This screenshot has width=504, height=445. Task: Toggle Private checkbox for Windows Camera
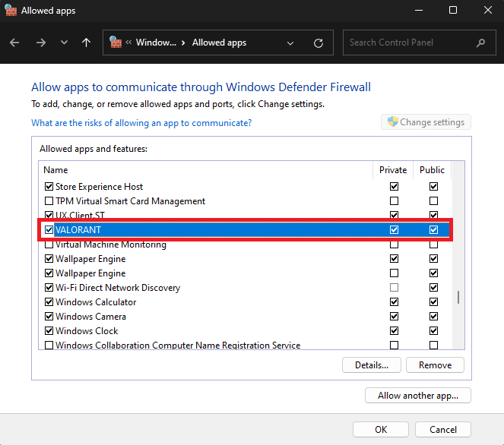click(x=394, y=317)
